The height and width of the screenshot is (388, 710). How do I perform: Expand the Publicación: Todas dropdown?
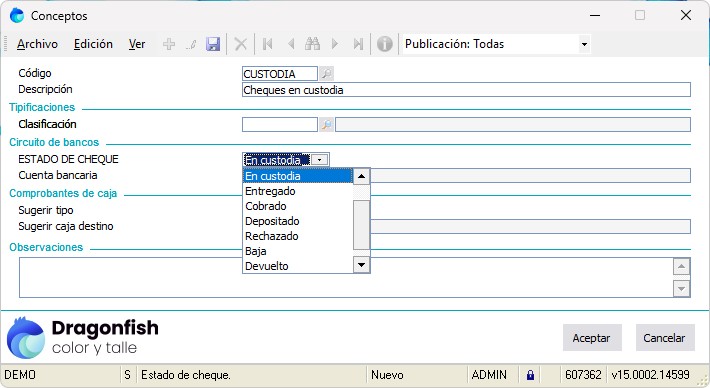tap(584, 44)
